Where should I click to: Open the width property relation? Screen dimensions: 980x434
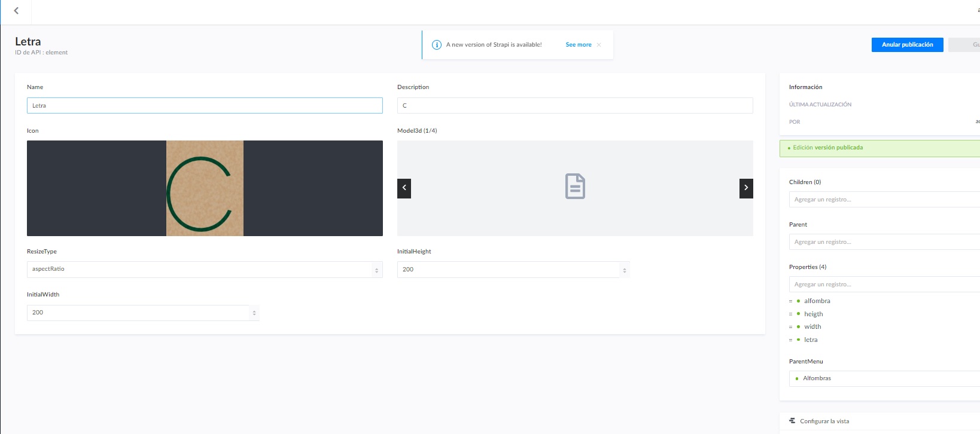click(812, 327)
